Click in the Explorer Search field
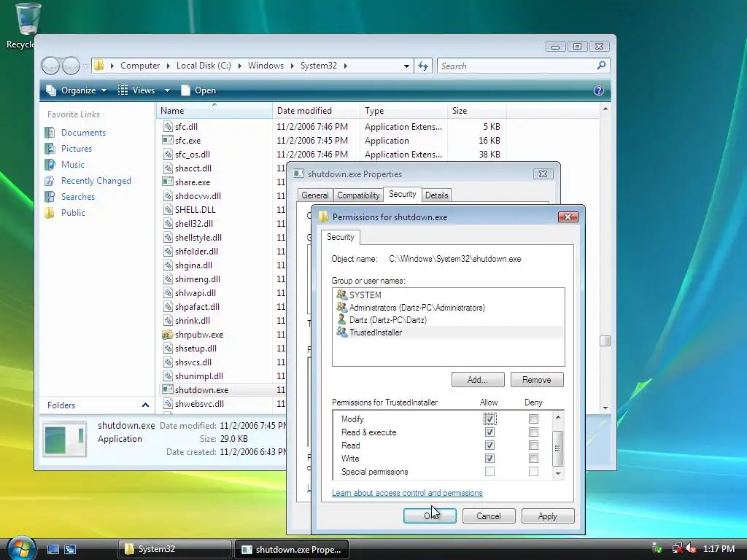The height and width of the screenshot is (560, 747). pos(517,66)
